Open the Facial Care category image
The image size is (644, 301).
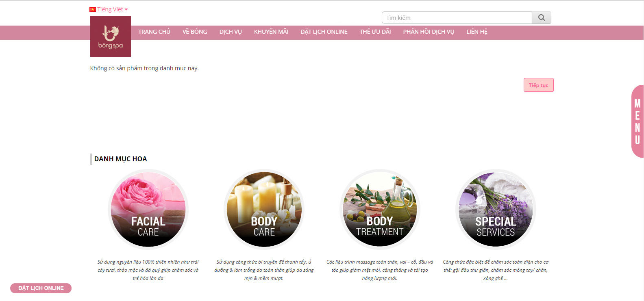tap(148, 209)
